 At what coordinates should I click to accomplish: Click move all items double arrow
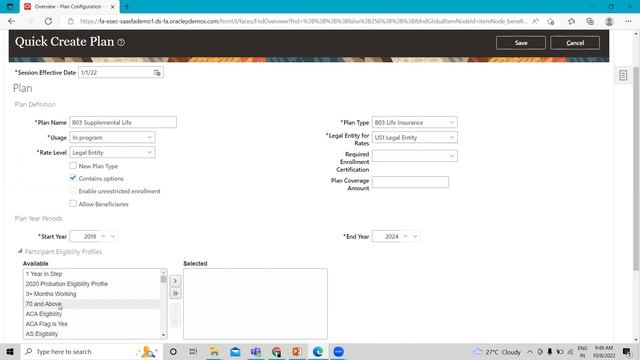175,293
